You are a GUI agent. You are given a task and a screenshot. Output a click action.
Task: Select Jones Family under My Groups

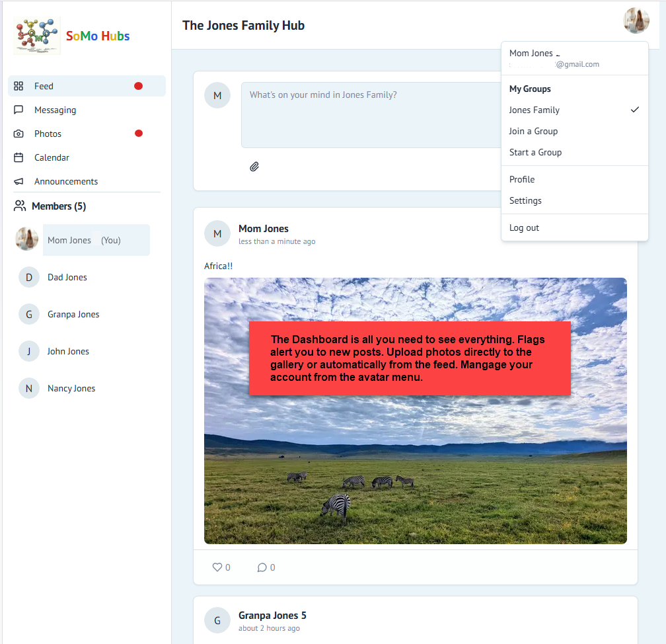tap(534, 110)
